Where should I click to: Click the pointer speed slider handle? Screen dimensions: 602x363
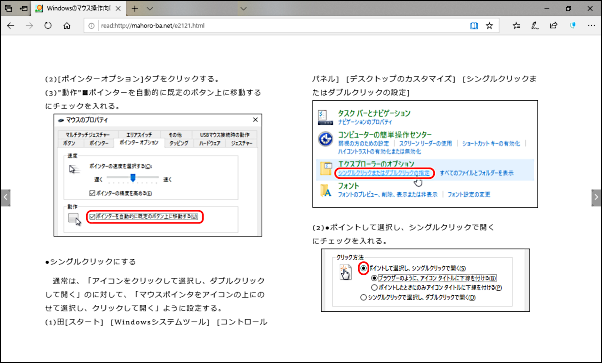click(x=133, y=177)
